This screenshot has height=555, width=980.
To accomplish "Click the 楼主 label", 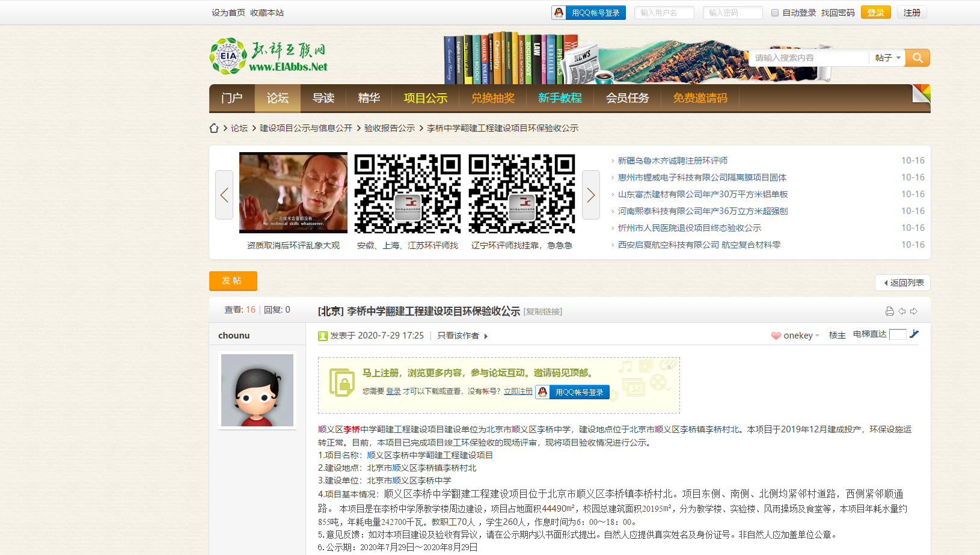I will point(838,336).
